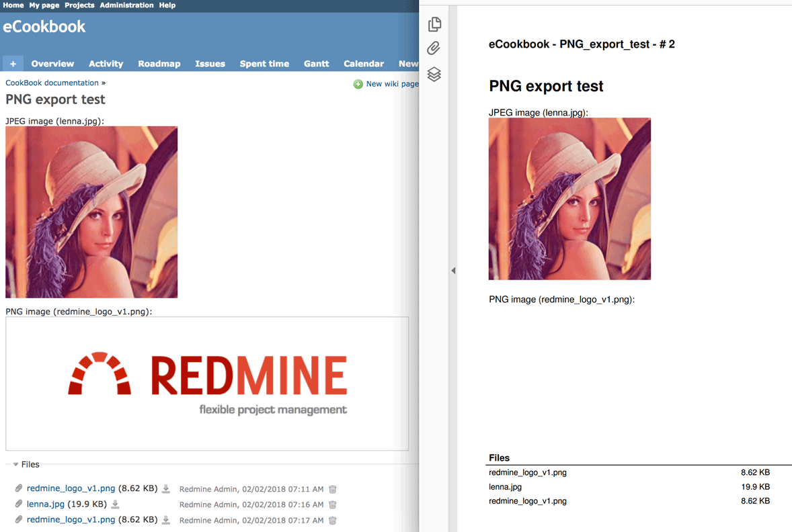The width and height of the screenshot is (792, 532).
Task: Click PDF title eCookbook - PNG_export_test - # 2
Action: [582, 44]
